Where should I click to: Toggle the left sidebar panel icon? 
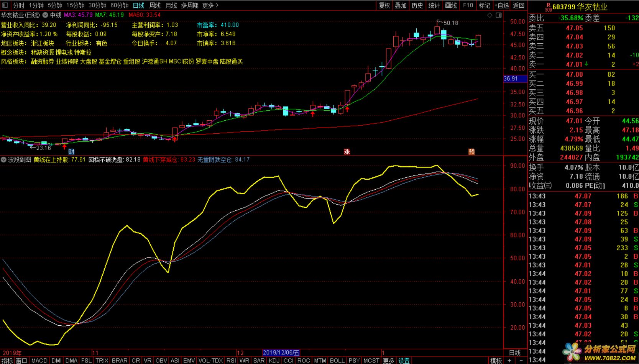pyautogui.click(x=5, y=5)
